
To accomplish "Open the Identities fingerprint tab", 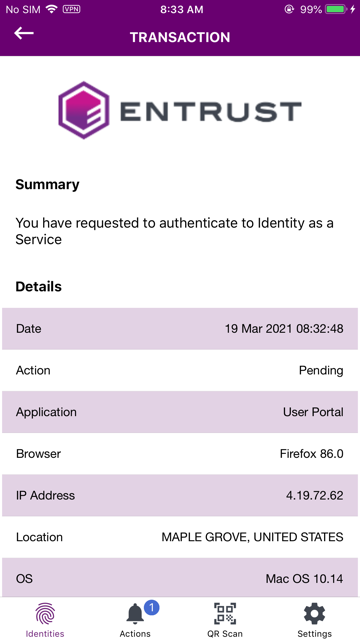I will [45, 614].
